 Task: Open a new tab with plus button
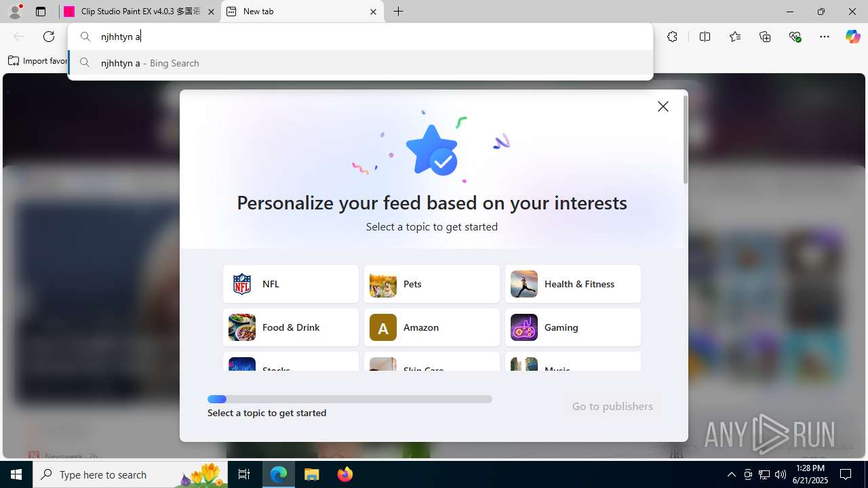[x=399, y=12]
